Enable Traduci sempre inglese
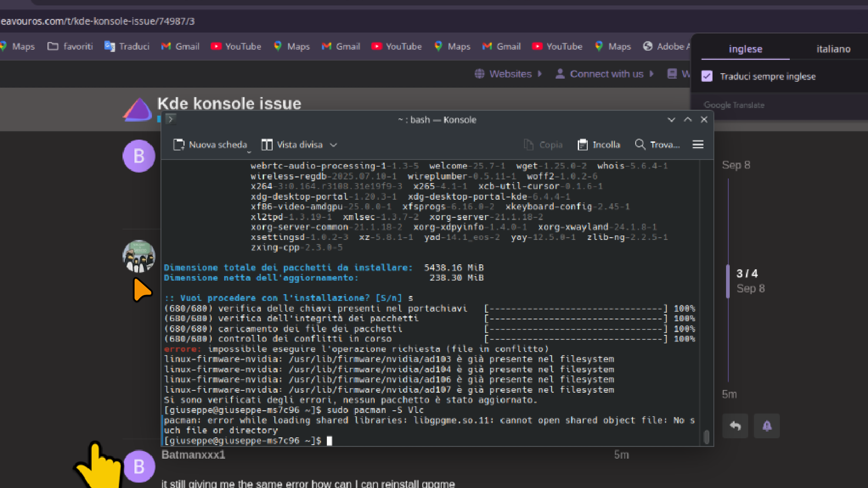868x488 pixels. (x=707, y=76)
